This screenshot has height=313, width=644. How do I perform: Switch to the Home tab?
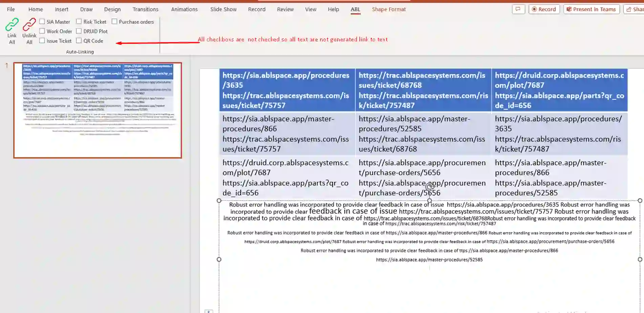click(x=36, y=9)
